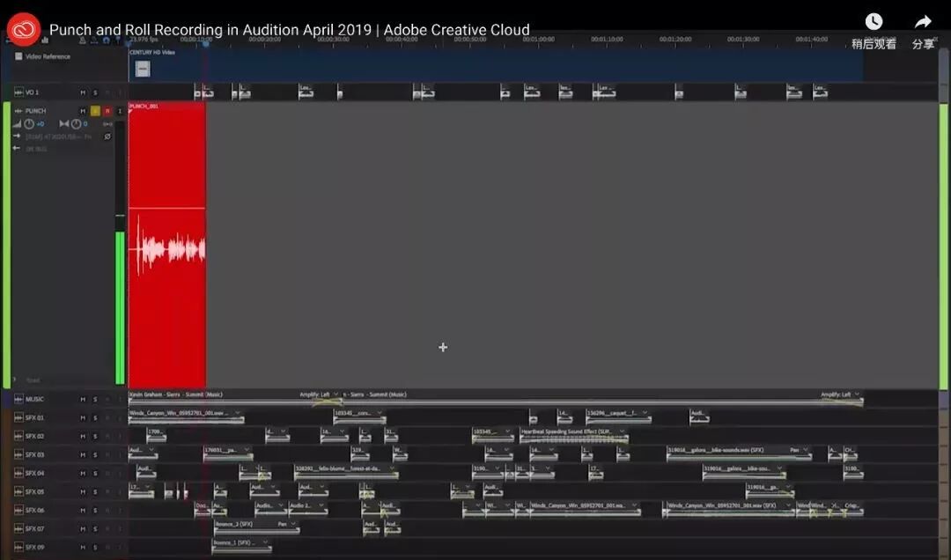Click the Watch Later clock icon
Image resolution: width=951 pixels, height=560 pixels.
click(874, 22)
